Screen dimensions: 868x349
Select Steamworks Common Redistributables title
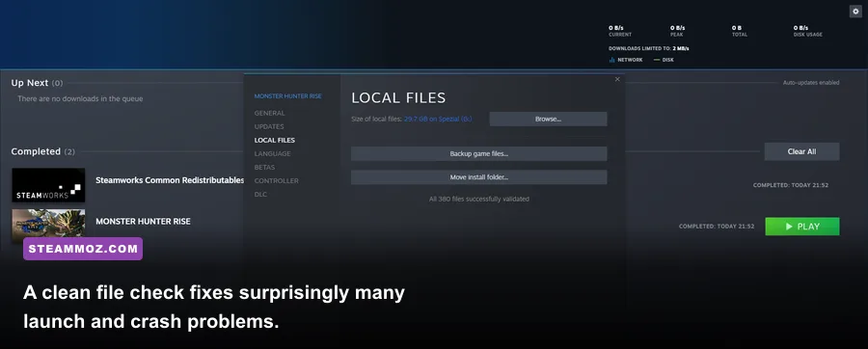pos(170,180)
